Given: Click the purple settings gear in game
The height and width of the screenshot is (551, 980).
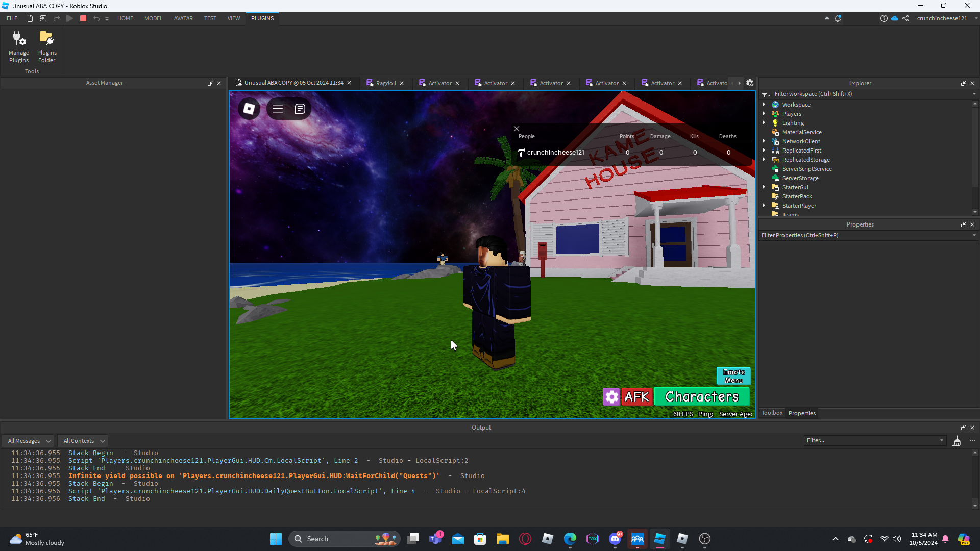Looking at the screenshot, I should click(611, 396).
